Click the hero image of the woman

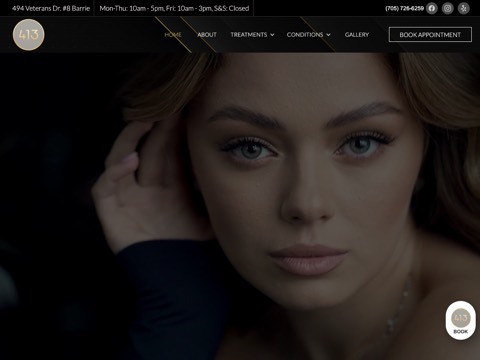click(240, 206)
